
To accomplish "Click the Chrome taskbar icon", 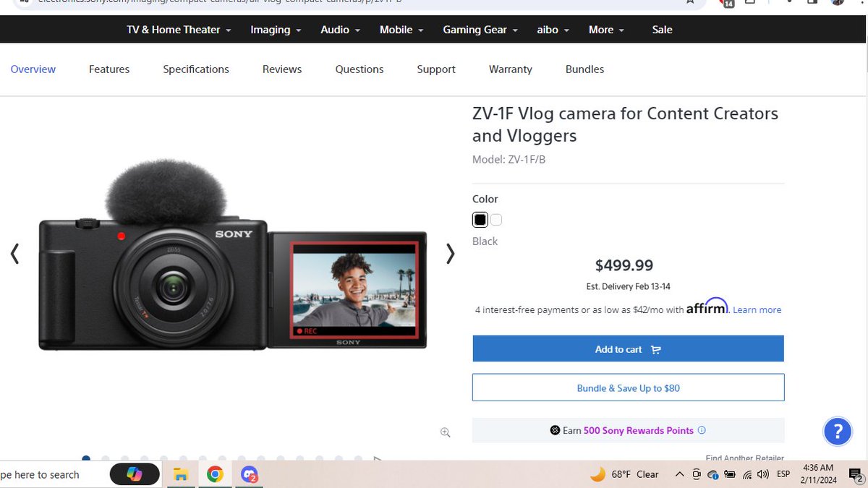I will (x=215, y=475).
